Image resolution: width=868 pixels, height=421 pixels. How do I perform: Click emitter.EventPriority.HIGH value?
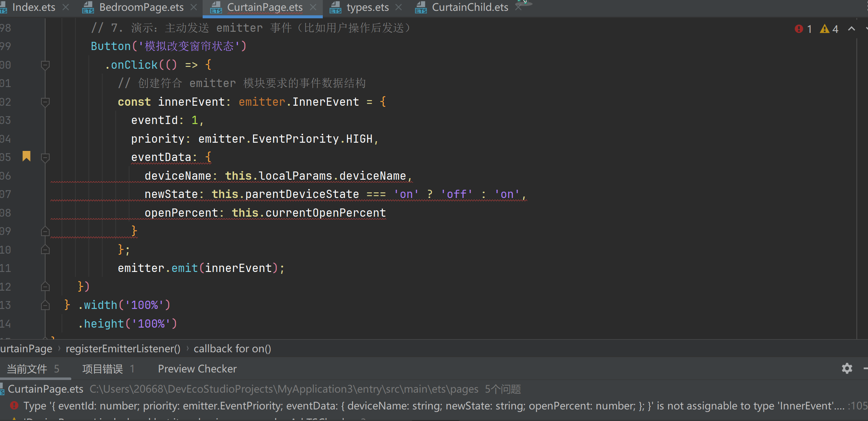(x=285, y=139)
